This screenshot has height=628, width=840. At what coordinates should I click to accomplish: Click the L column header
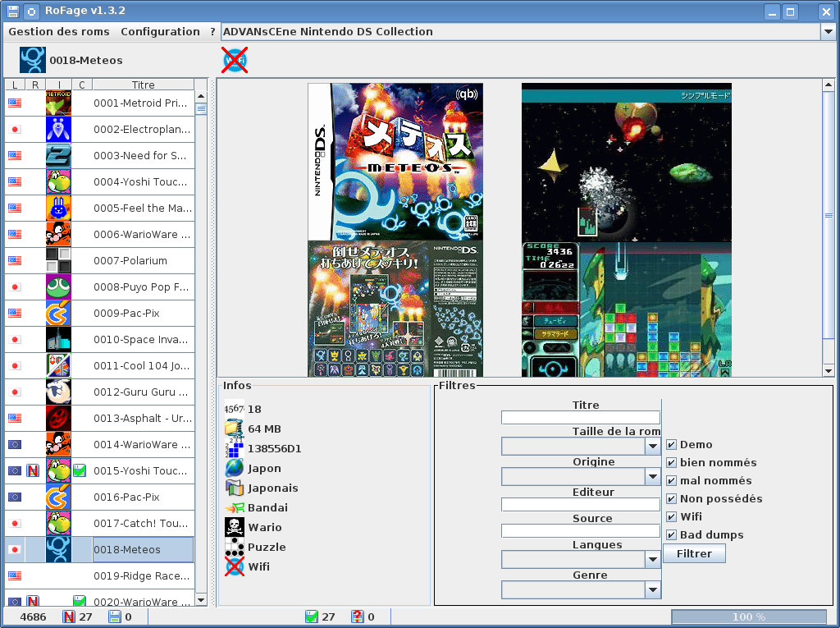coord(15,85)
